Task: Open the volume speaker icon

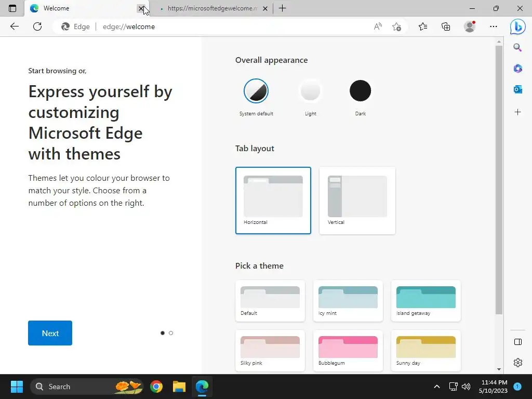Action: point(466,387)
